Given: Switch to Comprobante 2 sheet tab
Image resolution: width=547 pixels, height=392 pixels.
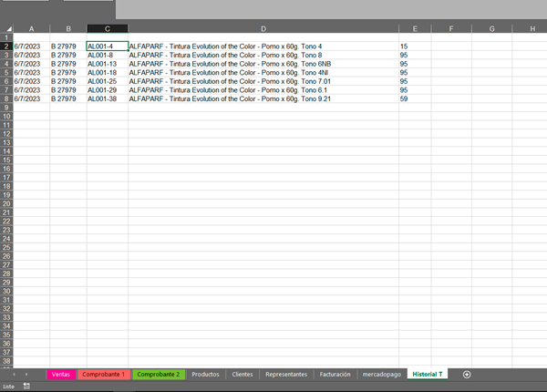Looking at the screenshot, I should click(159, 374).
